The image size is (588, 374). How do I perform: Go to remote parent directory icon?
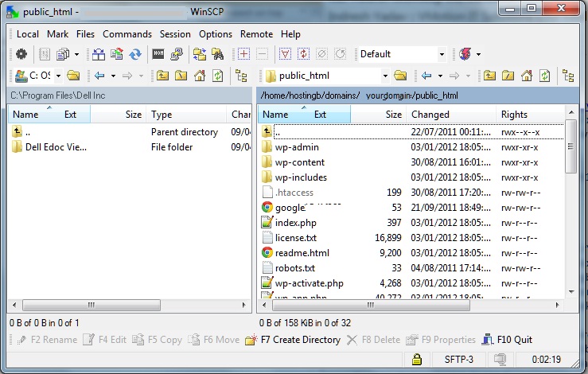489,76
